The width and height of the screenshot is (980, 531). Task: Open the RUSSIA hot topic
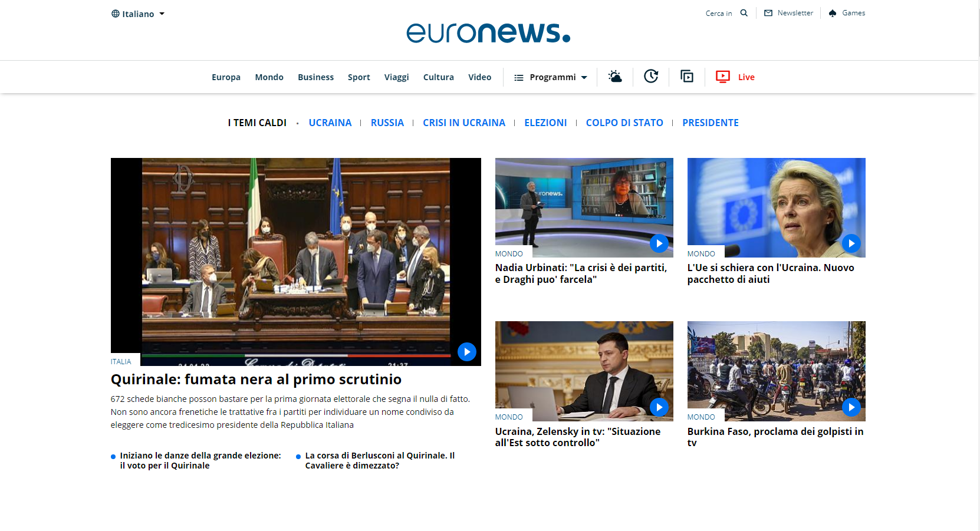click(x=387, y=123)
